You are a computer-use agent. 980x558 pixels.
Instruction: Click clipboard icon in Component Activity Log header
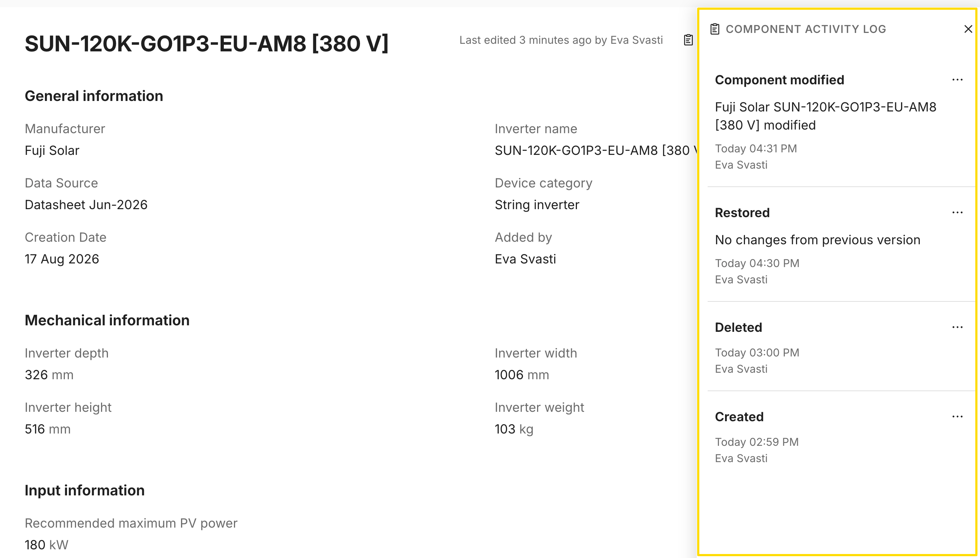[x=715, y=29]
